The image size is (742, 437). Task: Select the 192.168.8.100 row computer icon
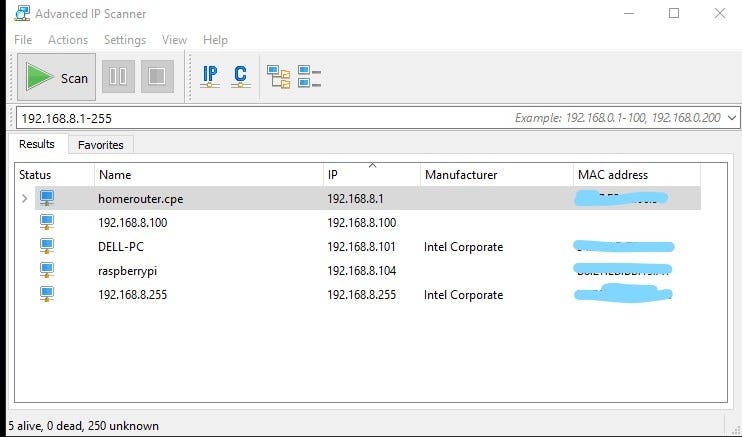46,223
